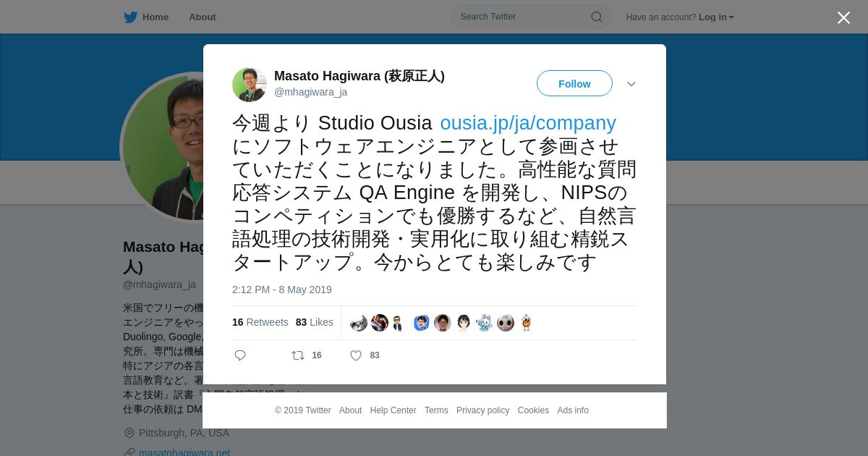868x456 pixels.
Task: Close the tweet overlay with X
Action: point(843,17)
